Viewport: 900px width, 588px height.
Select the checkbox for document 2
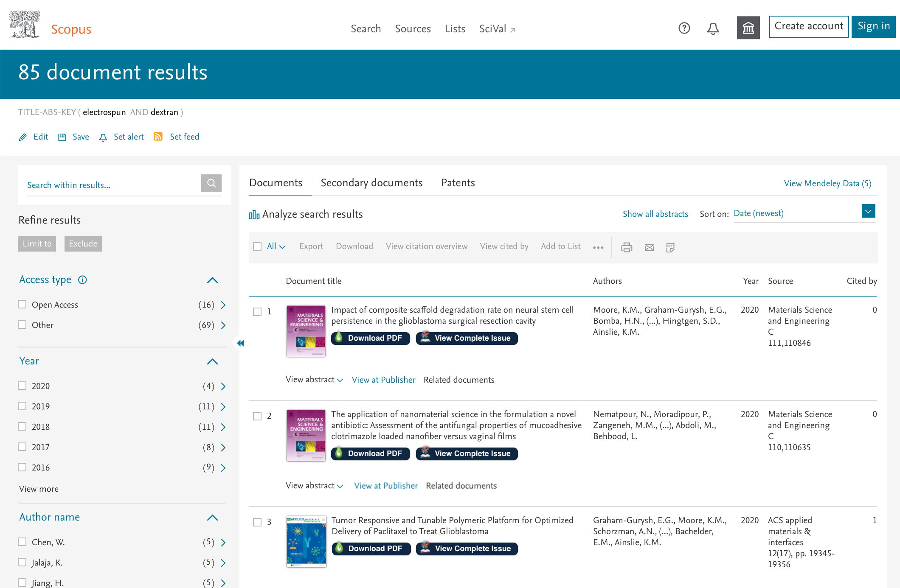(x=257, y=416)
